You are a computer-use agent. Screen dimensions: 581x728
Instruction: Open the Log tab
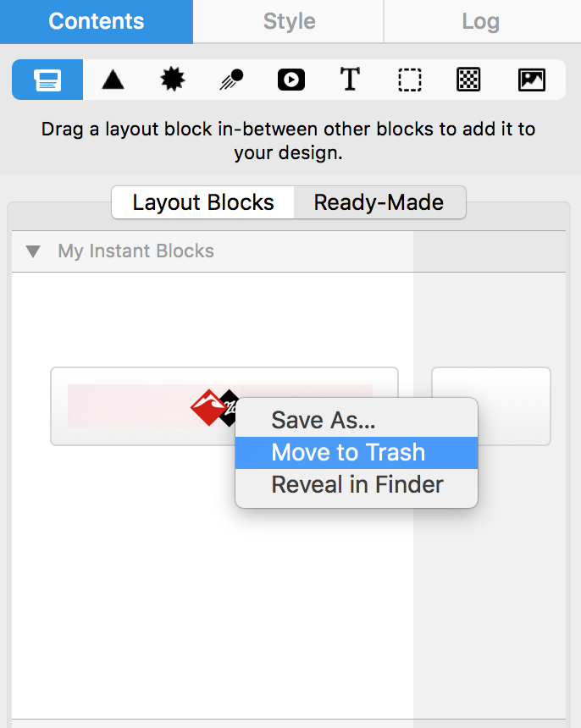tap(482, 21)
